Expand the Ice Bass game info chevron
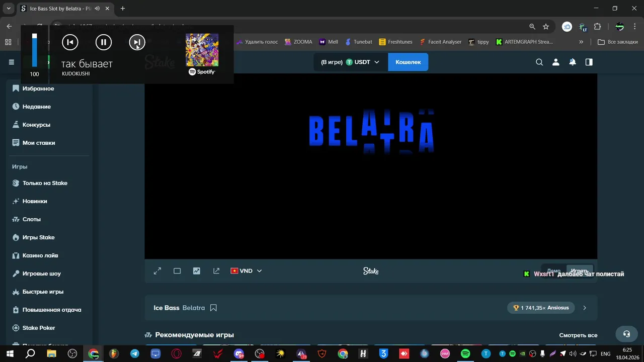Viewport: 644px width, 362px height. tap(585, 308)
